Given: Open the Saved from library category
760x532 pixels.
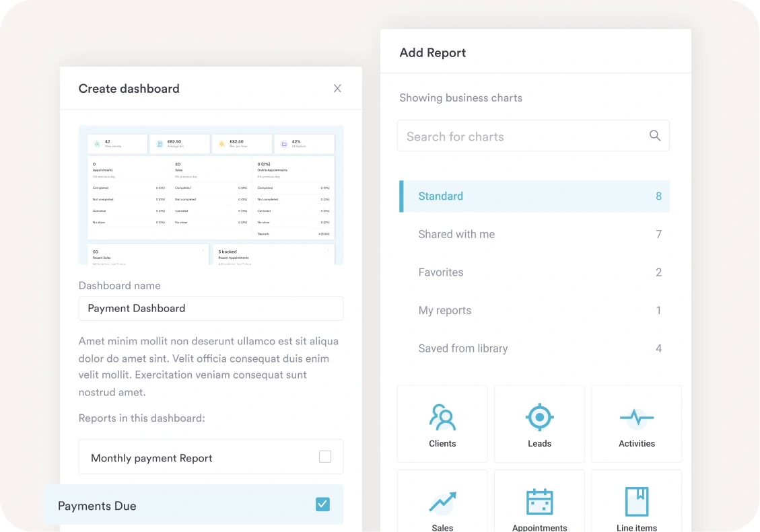Looking at the screenshot, I should 463,348.
